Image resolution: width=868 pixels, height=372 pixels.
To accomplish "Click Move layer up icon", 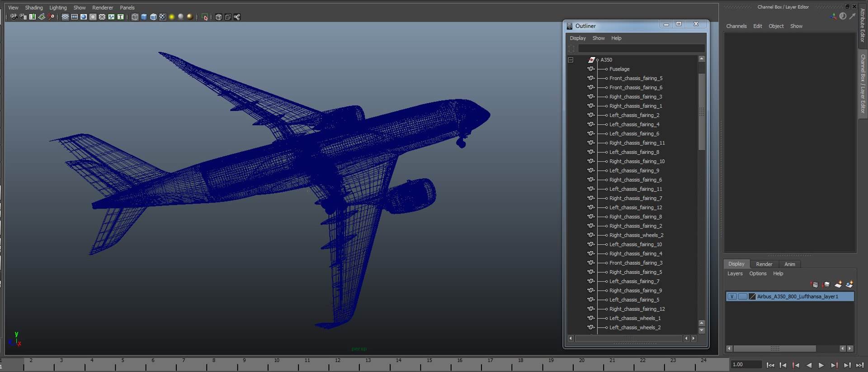I will coord(815,285).
